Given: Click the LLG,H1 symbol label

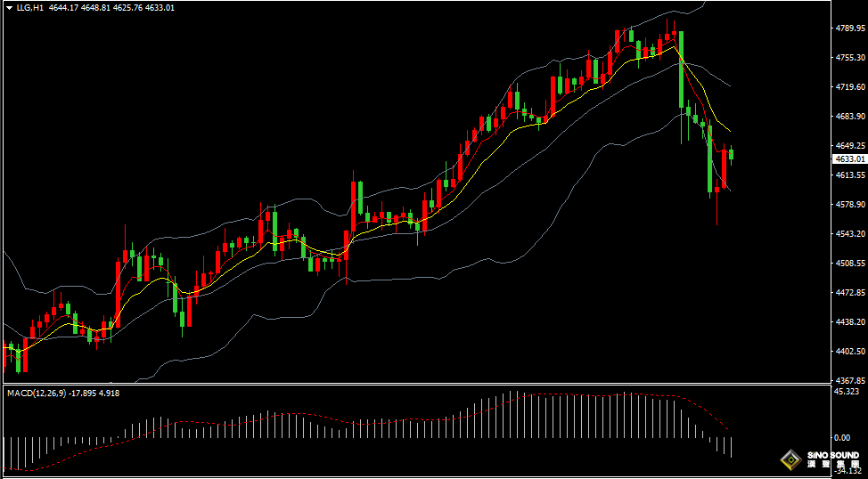Looking at the screenshot, I should pyautogui.click(x=29, y=8).
